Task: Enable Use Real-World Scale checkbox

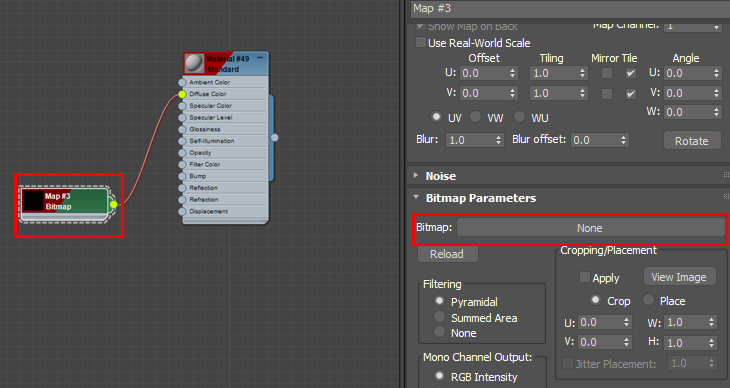Action: tap(421, 42)
